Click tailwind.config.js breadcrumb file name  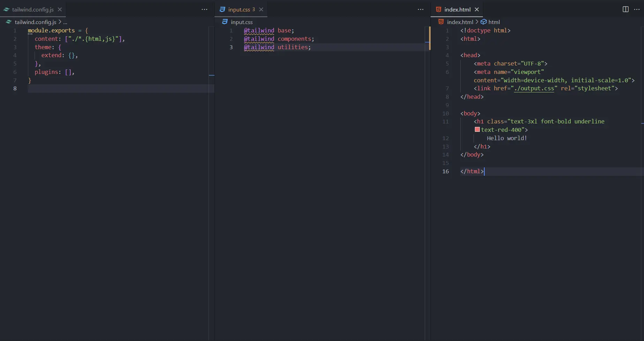point(35,22)
